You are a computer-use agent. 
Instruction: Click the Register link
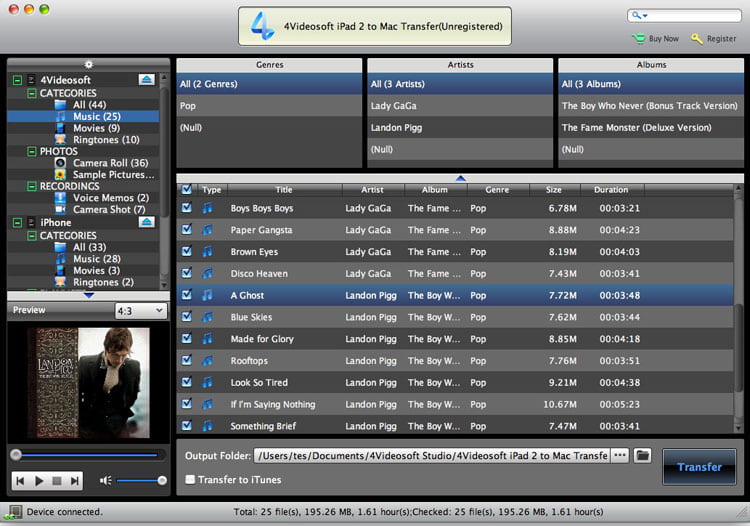pos(720,39)
